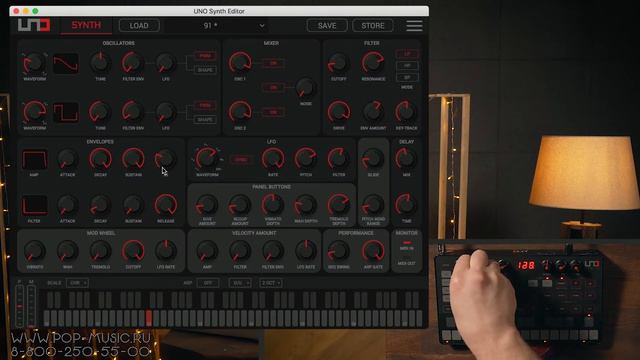The height and width of the screenshot is (360, 640).
Task: Click the VIBRATO DEPTH panel knob
Action: 273,205
